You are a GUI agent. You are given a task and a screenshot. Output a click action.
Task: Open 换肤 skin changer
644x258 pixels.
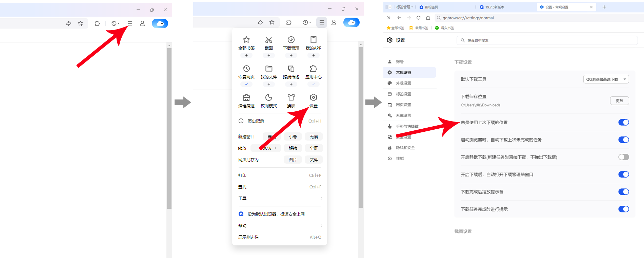(x=291, y=101)
